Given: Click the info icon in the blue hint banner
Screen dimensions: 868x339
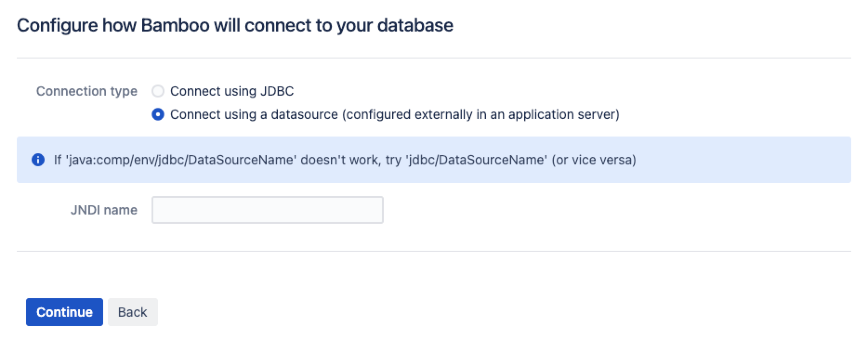Looking at the screenshot, I should 38,160.
